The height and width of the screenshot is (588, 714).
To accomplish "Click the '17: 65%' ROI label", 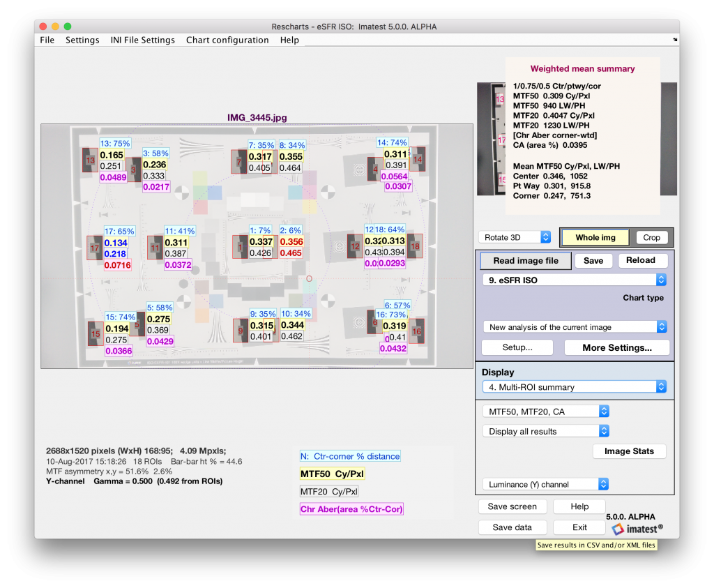I will pyautogui.click(x=119, y=232).
